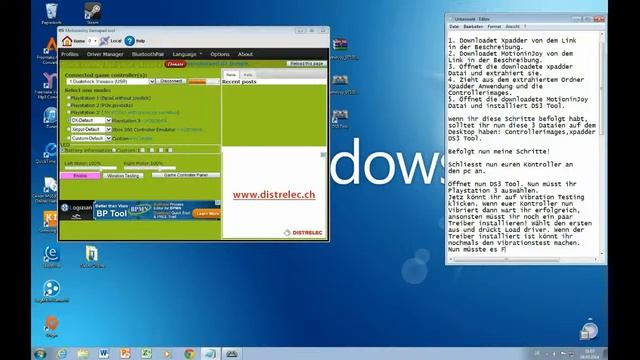Open the film reel desktop icon
The image size is (640, 360).
[x=51, y=291]
